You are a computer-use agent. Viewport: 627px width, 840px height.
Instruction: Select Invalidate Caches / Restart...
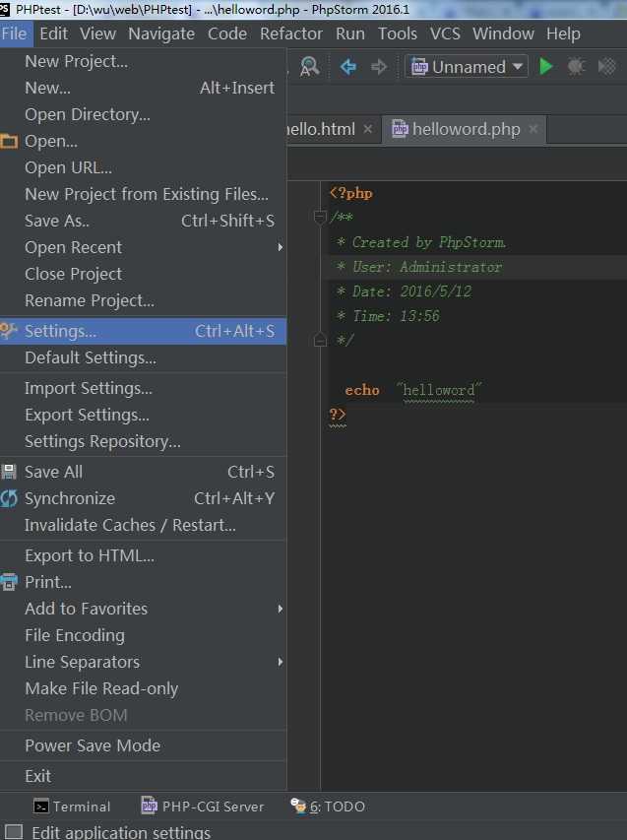click(143, 525)
